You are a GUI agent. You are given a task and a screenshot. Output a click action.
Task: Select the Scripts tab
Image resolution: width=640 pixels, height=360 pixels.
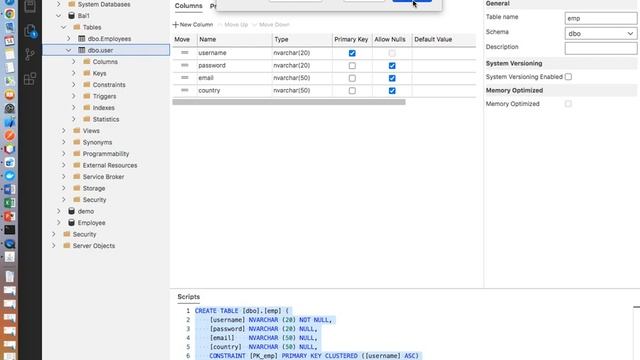189,297
